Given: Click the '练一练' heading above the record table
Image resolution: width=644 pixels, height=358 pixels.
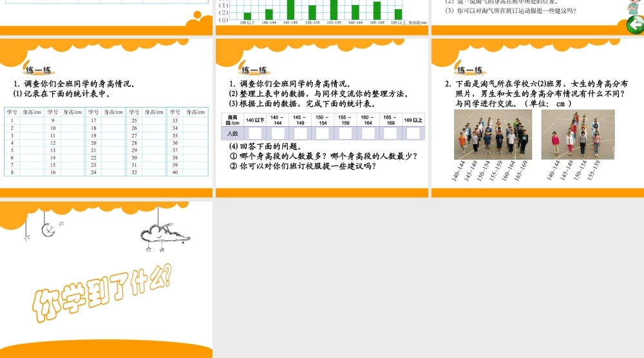Looking at the screenshot, I should point(38,70).
